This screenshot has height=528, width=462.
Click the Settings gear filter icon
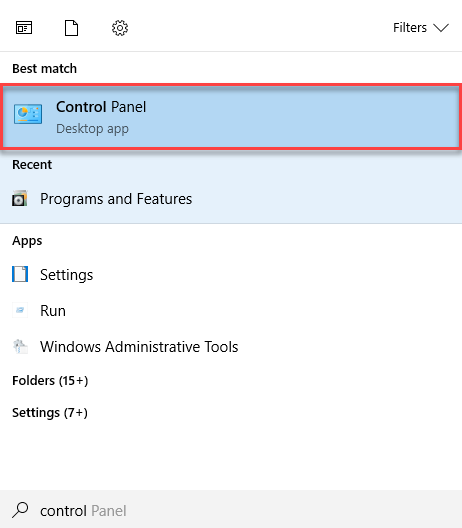click(x=120, y=28)
